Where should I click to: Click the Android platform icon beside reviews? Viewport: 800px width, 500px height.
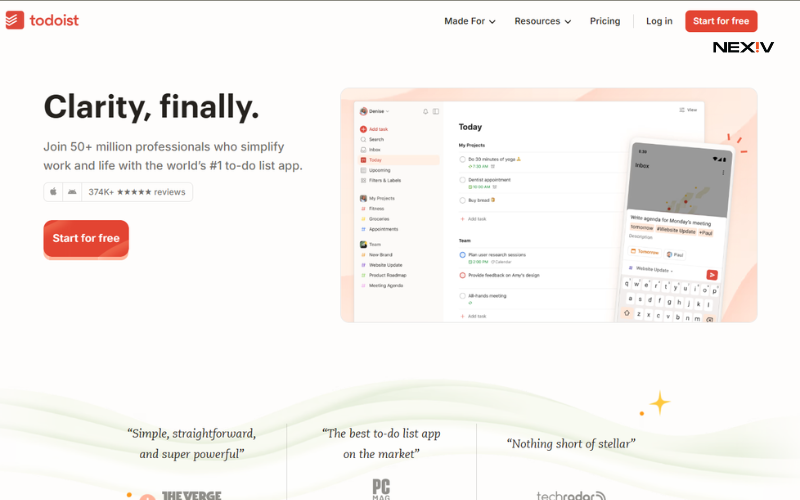[x=72, y=192]
